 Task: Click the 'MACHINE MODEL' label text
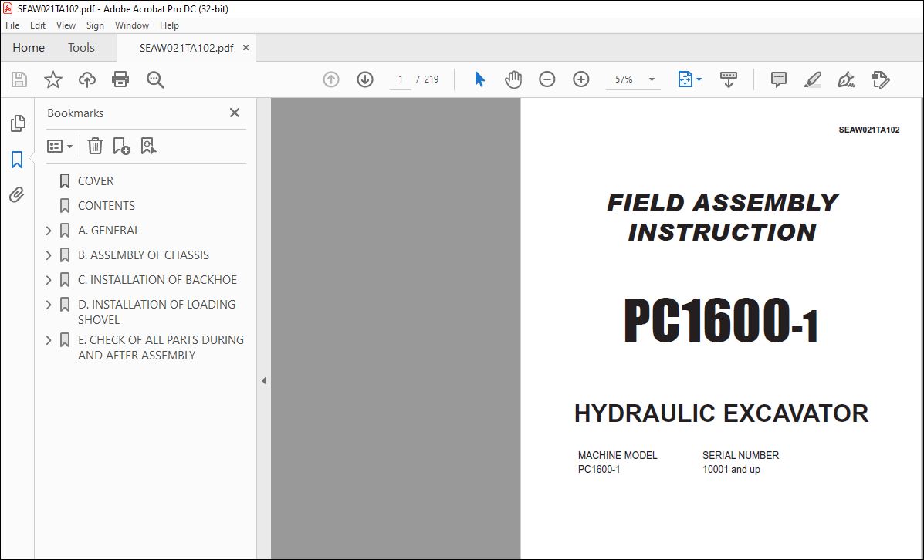[618, 456]
